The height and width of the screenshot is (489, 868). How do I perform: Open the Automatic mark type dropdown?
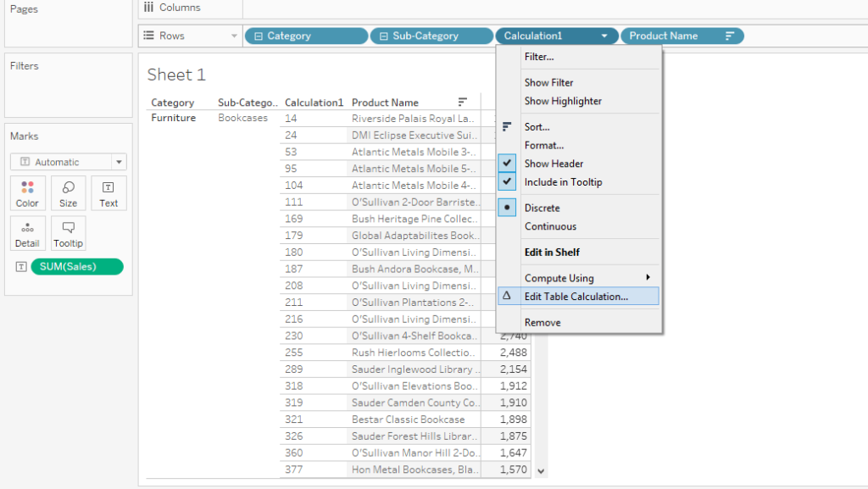pyautogui.click(x=68, y=162)
